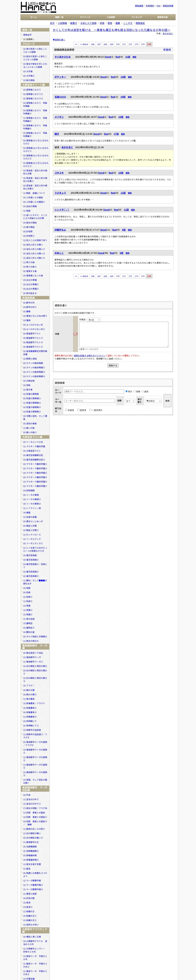Open the マイページ navigation tab
Screen dimensions: 196x980
[85, 17]
